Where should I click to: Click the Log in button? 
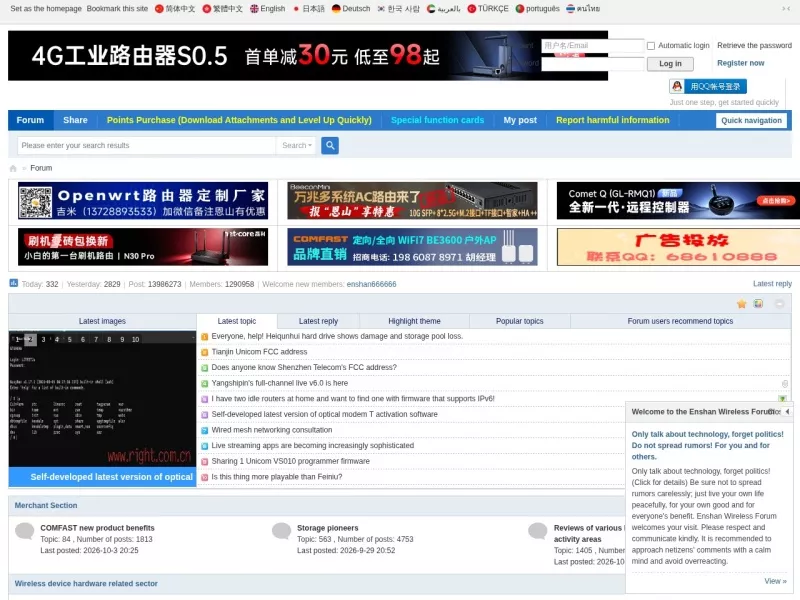[x=670, y=64]
